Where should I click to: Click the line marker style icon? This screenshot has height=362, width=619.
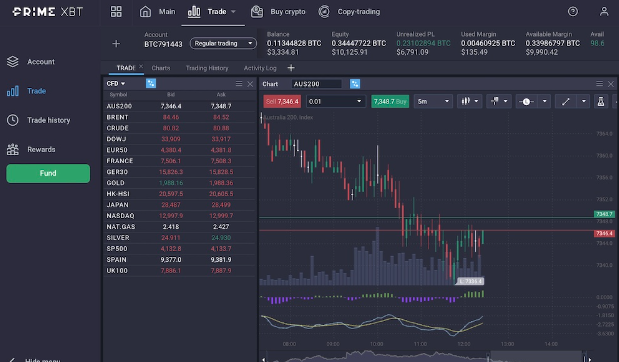pyautogui.click(x=526, y=101)
